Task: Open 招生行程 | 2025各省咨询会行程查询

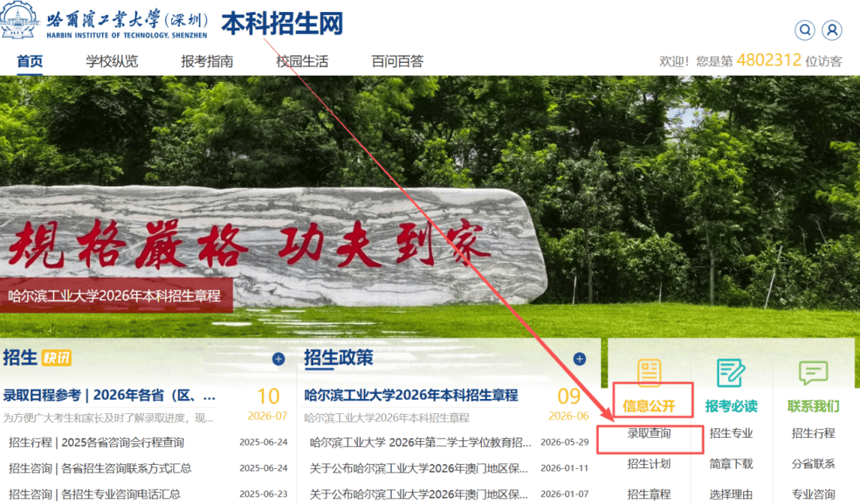Action: click(96, 443)
